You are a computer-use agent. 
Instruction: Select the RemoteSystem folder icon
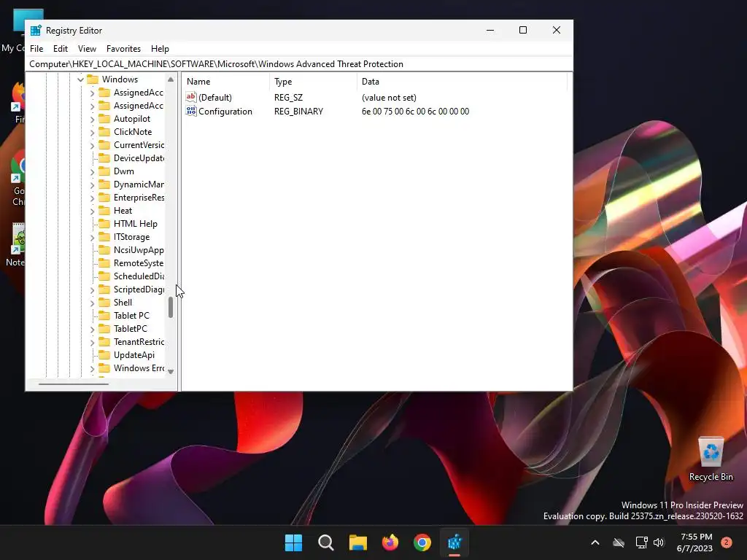coord(104,262)
